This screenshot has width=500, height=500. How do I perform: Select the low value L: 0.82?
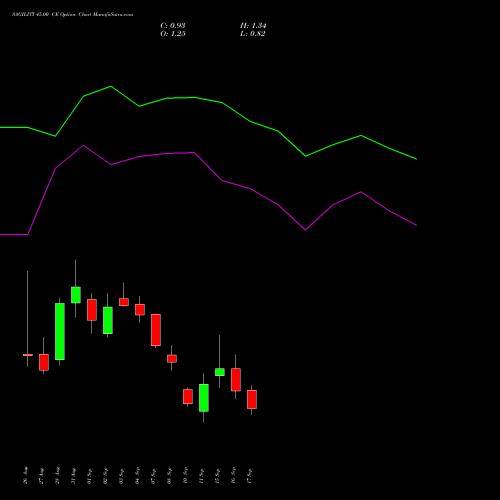253,34
